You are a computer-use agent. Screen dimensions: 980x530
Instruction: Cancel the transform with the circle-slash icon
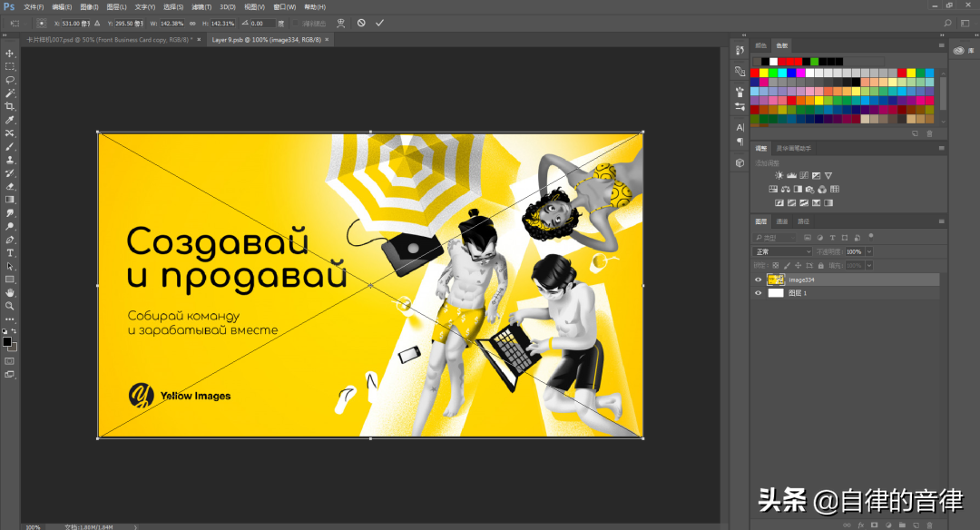(361, 23)
